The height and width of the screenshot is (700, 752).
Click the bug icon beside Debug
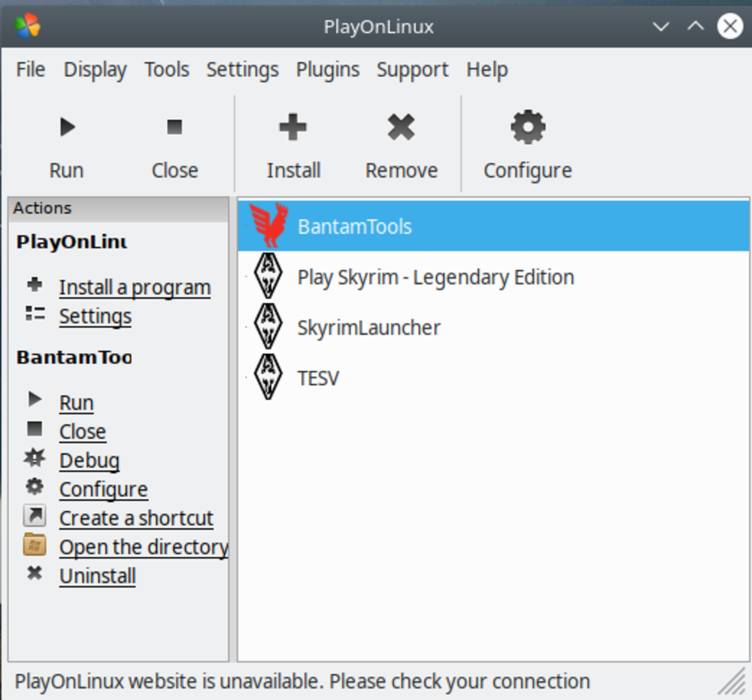click(x=35, y=458)
